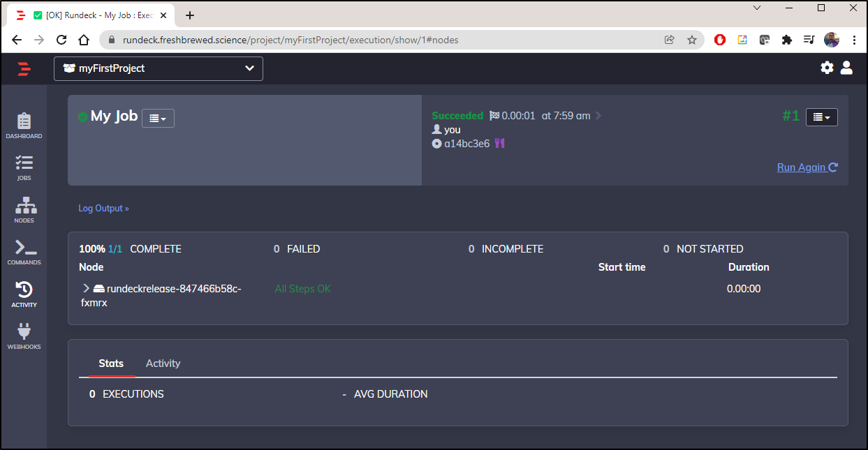Screen dimensions: 868x450
Task: Click the Node column header
Action: (x=91, y=267)
